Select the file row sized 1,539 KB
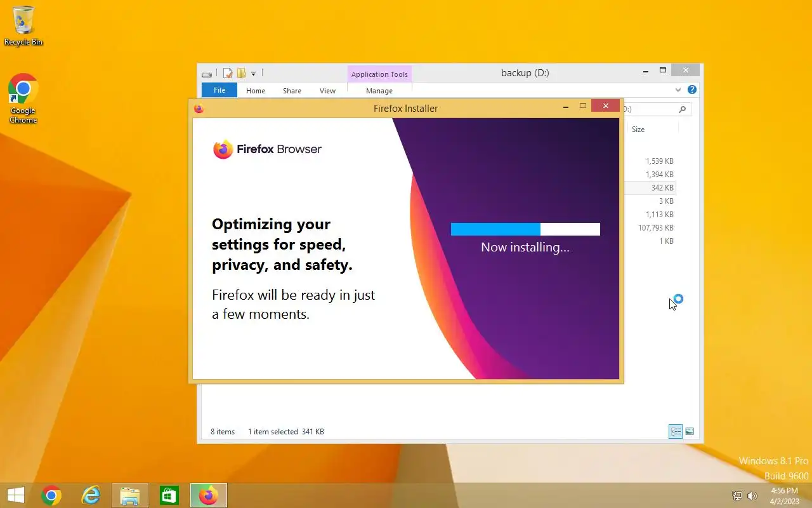812x508 pixels. [650, 161]
